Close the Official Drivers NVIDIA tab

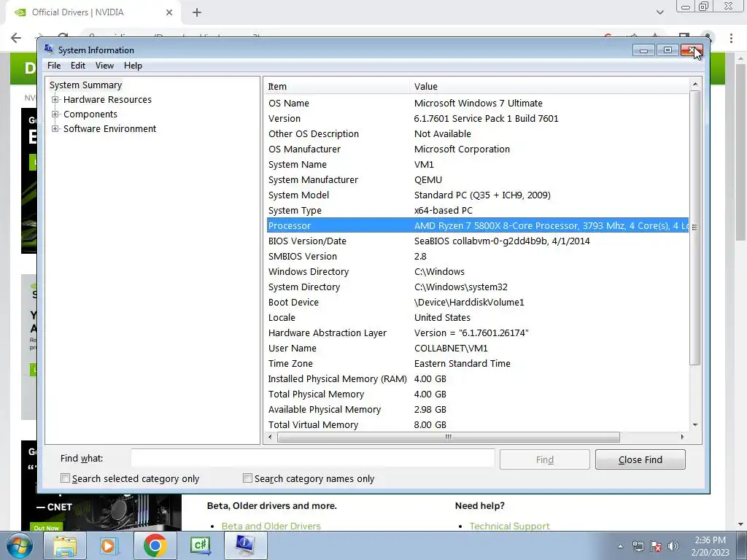click(169, 12)
